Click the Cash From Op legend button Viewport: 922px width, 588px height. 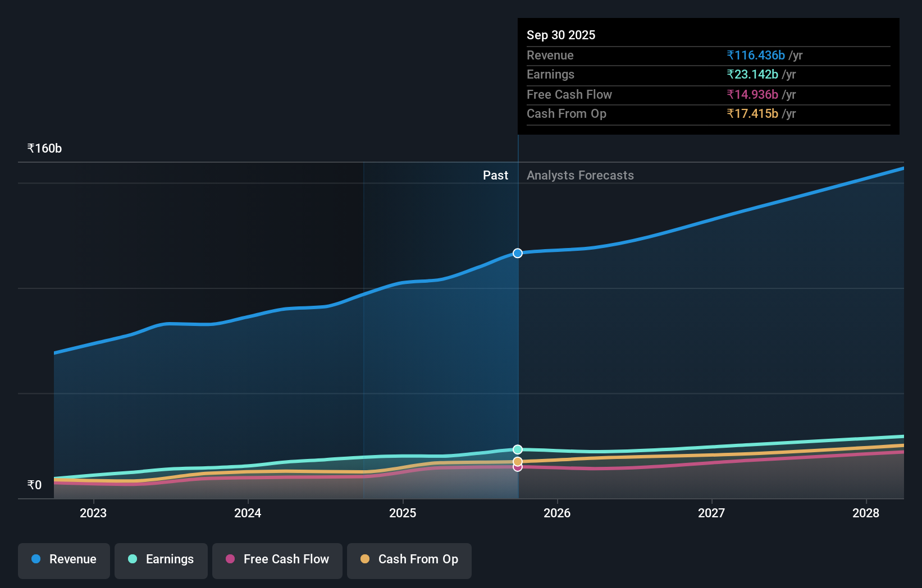pos(409,561)
